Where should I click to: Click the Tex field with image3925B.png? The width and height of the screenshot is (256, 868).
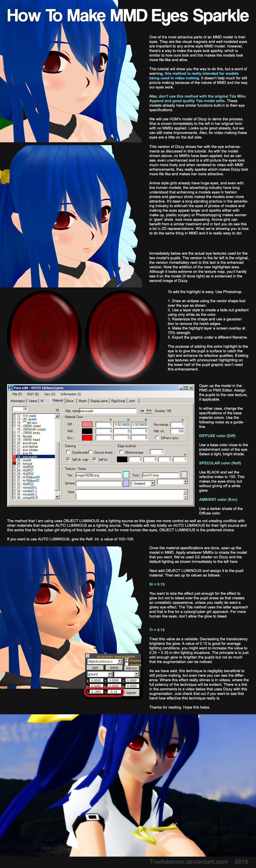tap(98, 475)
